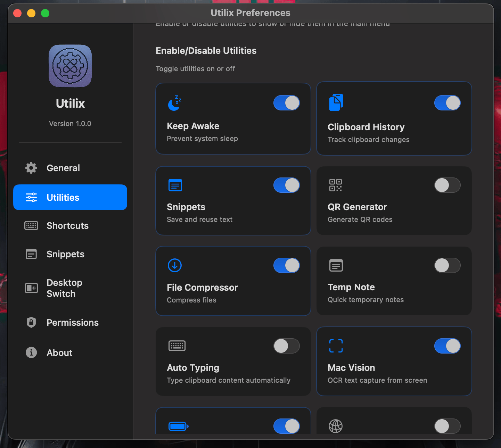501x448 pixels.
Task: Toggle the Snippets utility switch off
Action: coord(287,185)
